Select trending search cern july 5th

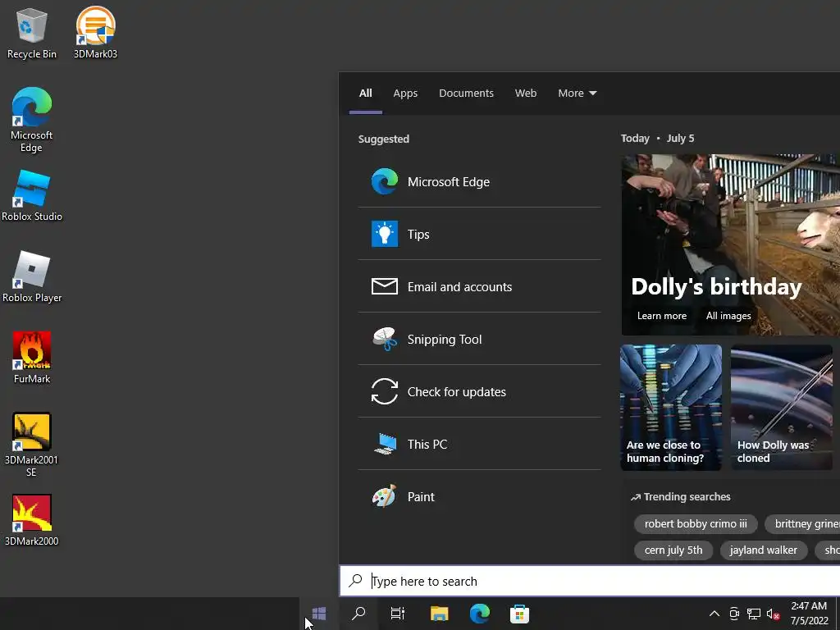tap(673, 550)
